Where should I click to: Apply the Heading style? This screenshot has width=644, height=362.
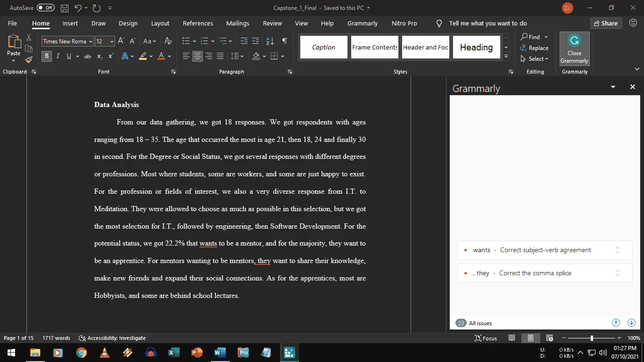(x=477, y=47)
